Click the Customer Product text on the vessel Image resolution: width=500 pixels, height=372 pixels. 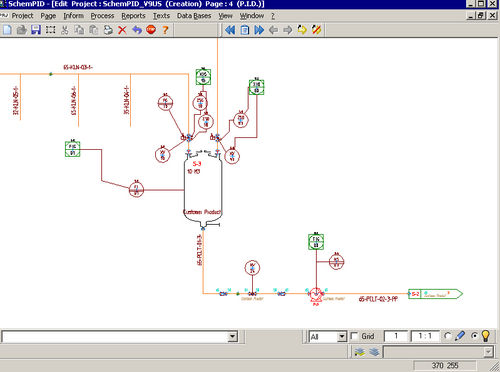pos(202,212)
